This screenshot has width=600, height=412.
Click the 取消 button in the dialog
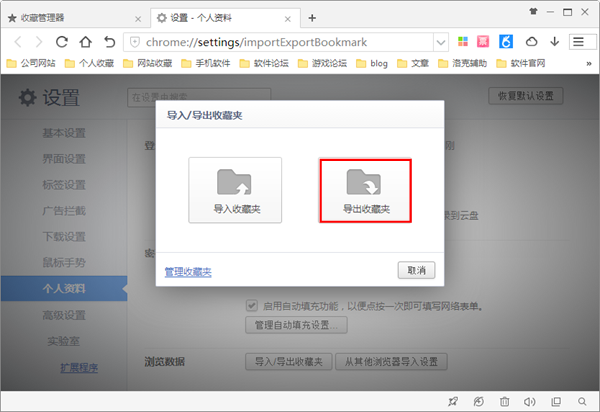click(x=415, y=270)
